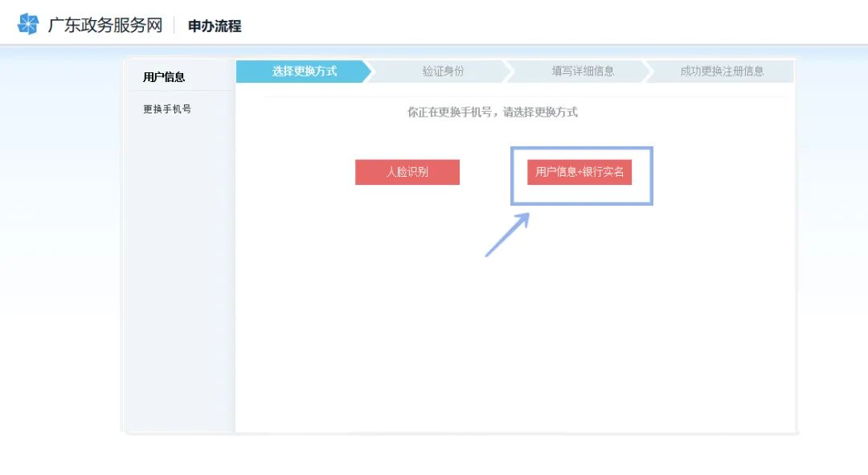Click the 成功更换注册信息 final step
868x475 pixels.
pos(722,72)
